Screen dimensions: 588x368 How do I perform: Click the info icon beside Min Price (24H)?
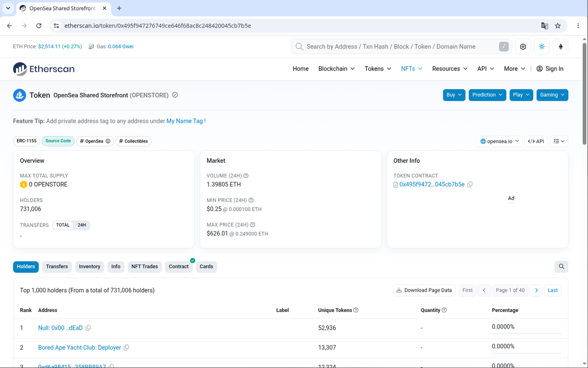click(x=251, y=201)
